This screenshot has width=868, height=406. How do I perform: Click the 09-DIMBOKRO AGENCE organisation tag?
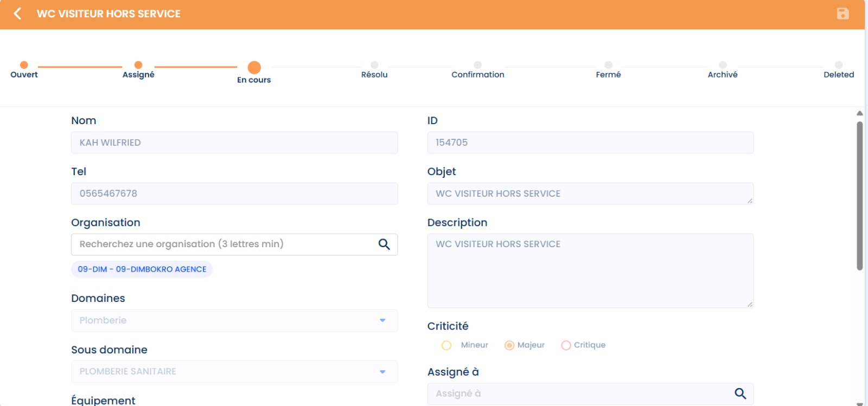tap(142, 269)
